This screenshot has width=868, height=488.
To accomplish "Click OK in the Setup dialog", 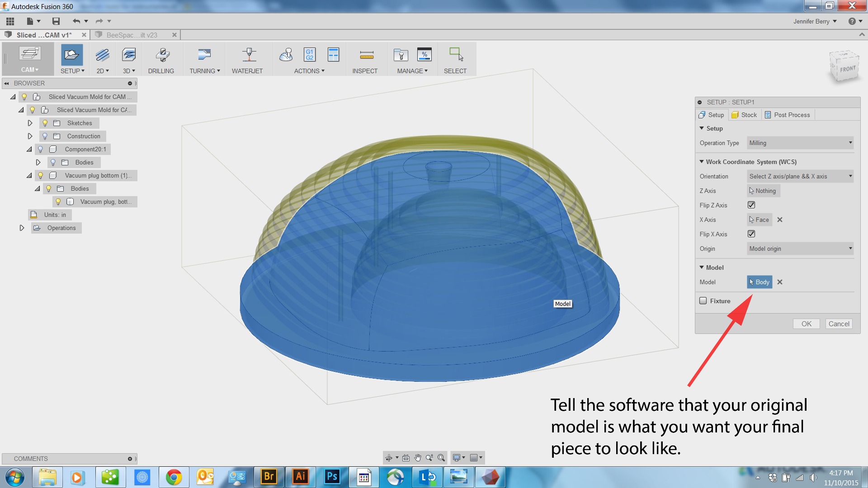I will coord(806,324).
